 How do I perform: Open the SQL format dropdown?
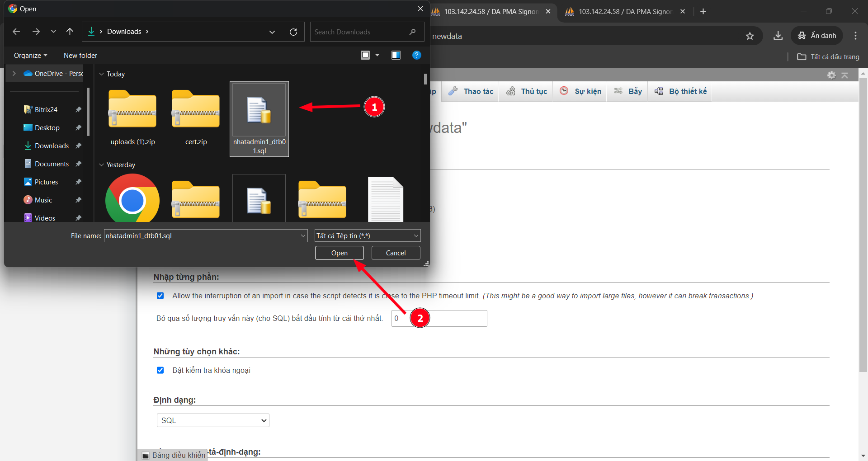click(213, 420)
